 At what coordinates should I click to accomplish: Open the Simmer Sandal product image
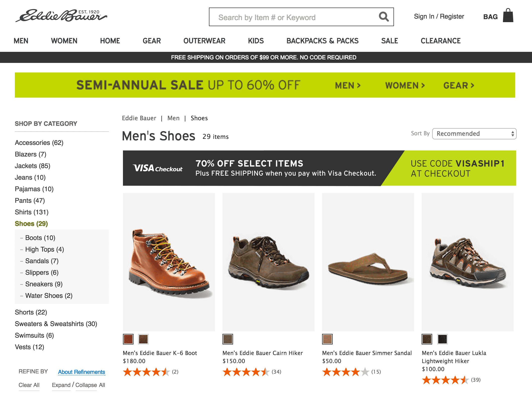pyautogui.click(x=368, y=262)
